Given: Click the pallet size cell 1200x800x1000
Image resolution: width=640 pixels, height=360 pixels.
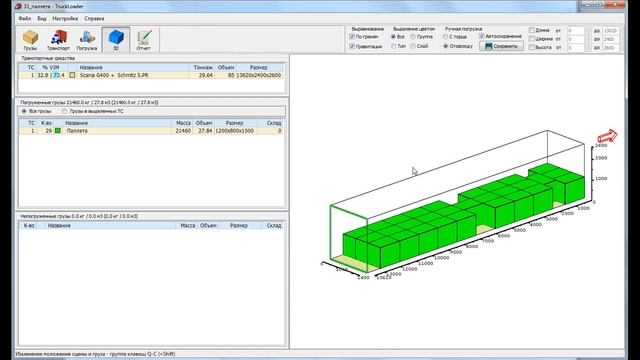Looking at the screenshot, I should [235, 131].
